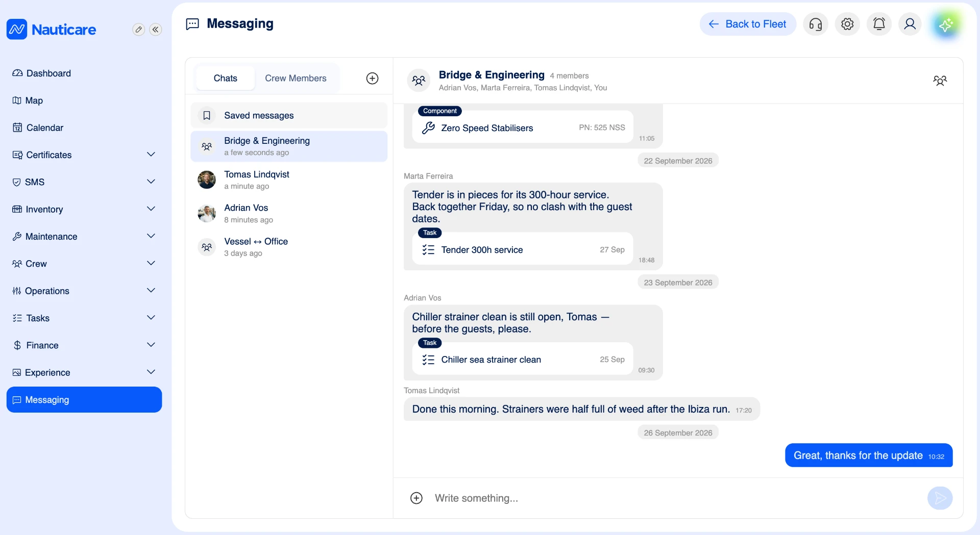The width and height of the screenshot is (980, 535).
Task: Open the user profile icon
Action: (910, 24)
